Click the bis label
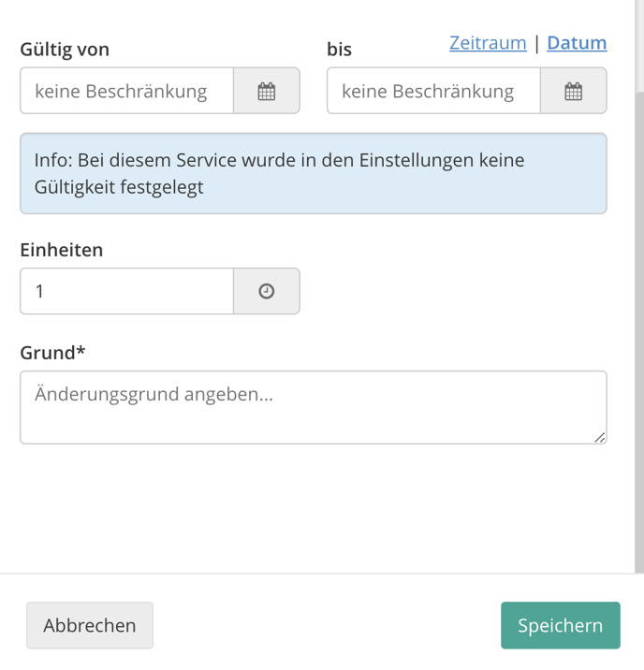The height and width of the screenshot is (670, 644). click(x=339, y=50)
